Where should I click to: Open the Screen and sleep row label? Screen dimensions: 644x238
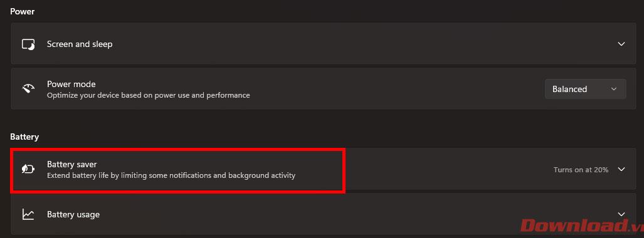click(80, 44)
